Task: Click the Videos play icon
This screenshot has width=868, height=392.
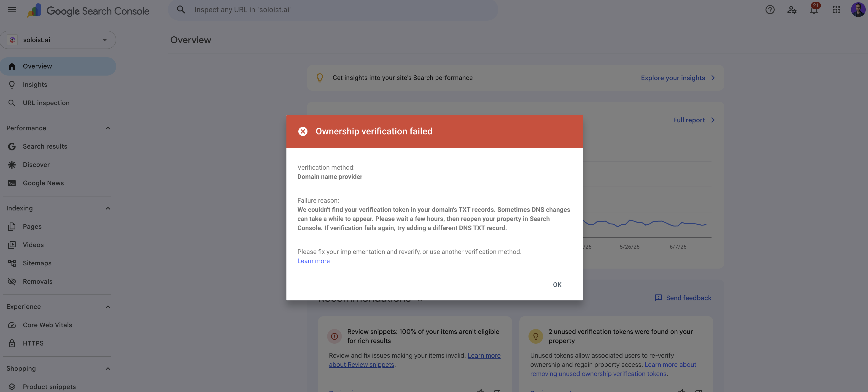Action: [x=12, y=245]
